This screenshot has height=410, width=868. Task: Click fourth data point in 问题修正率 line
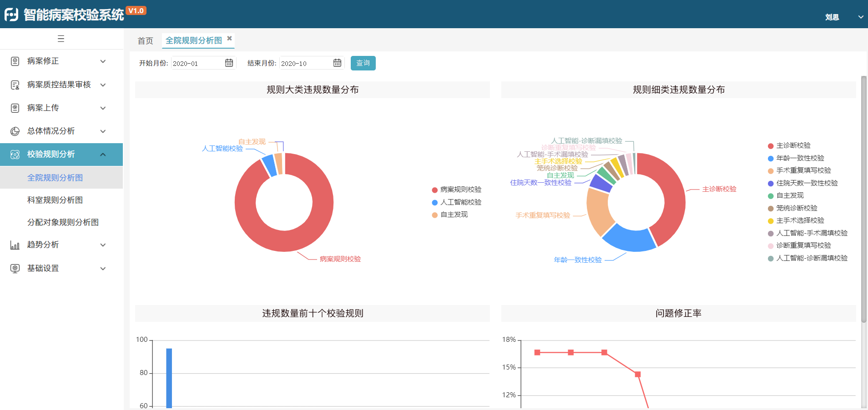pyautogui.click(x=638, y=374)
